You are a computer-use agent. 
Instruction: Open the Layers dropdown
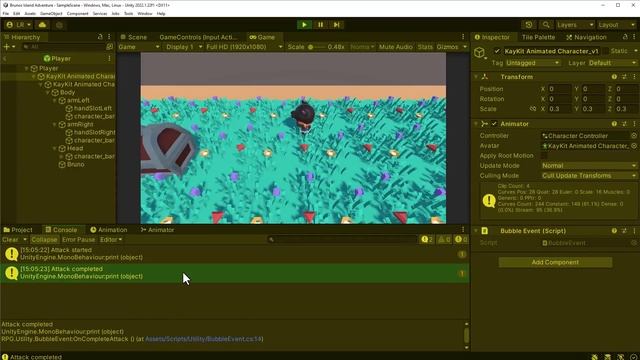574,25
